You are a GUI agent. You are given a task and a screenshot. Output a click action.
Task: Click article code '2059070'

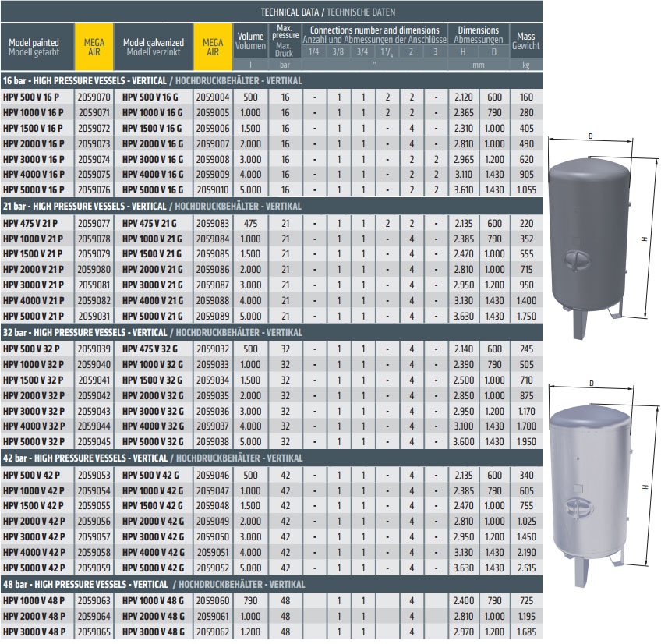coord(94,97)
